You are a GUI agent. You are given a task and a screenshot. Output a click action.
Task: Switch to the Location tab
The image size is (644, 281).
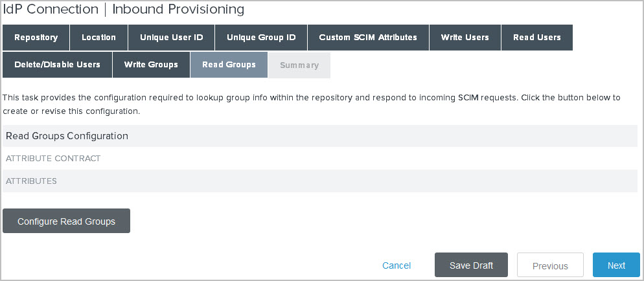point(98,38)
